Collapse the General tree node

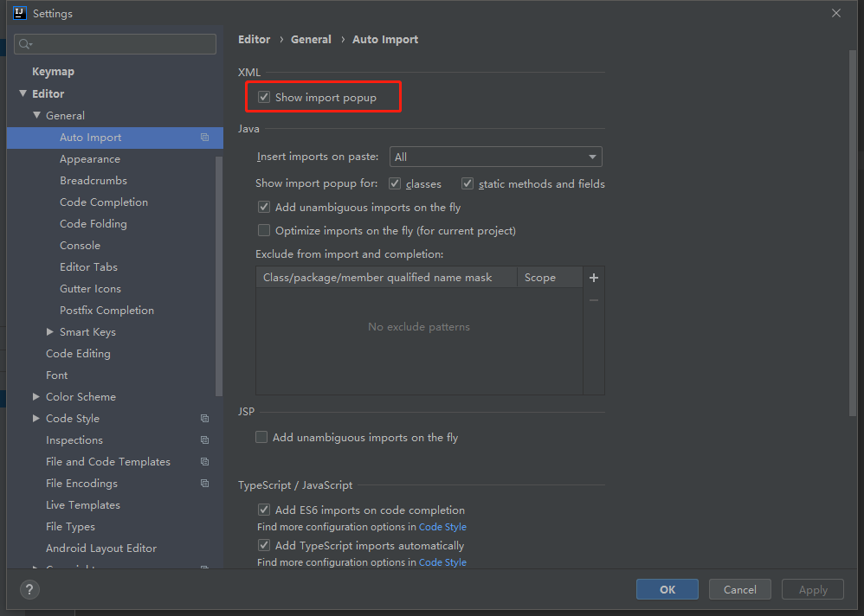point(36,115)
